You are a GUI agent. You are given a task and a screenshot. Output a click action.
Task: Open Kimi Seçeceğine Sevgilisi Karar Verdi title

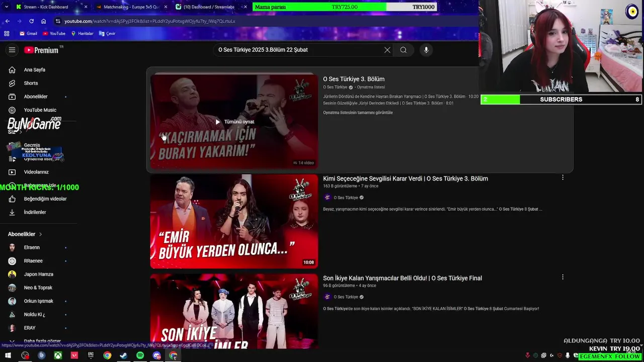point(406,178)
